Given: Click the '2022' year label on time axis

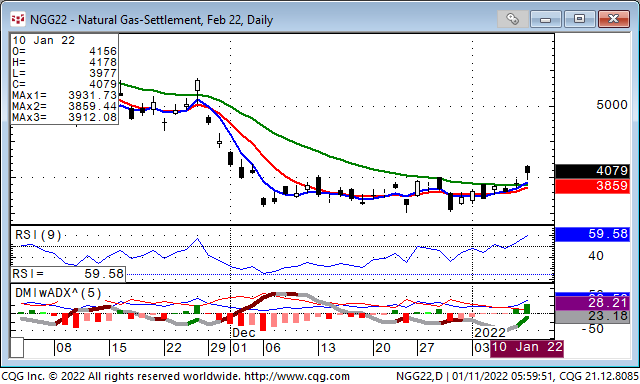Looking at the screenshot, I should [489, 333].
